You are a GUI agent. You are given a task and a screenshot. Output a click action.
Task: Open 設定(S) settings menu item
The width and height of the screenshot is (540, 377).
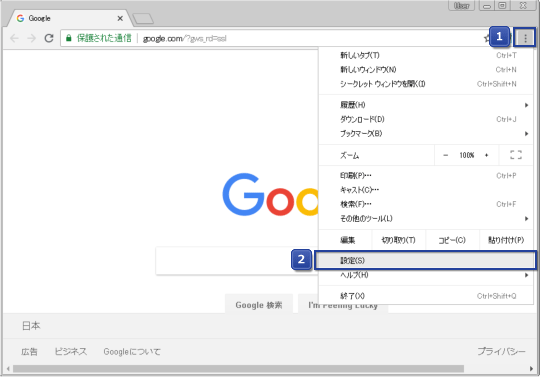tap(425, 260)
